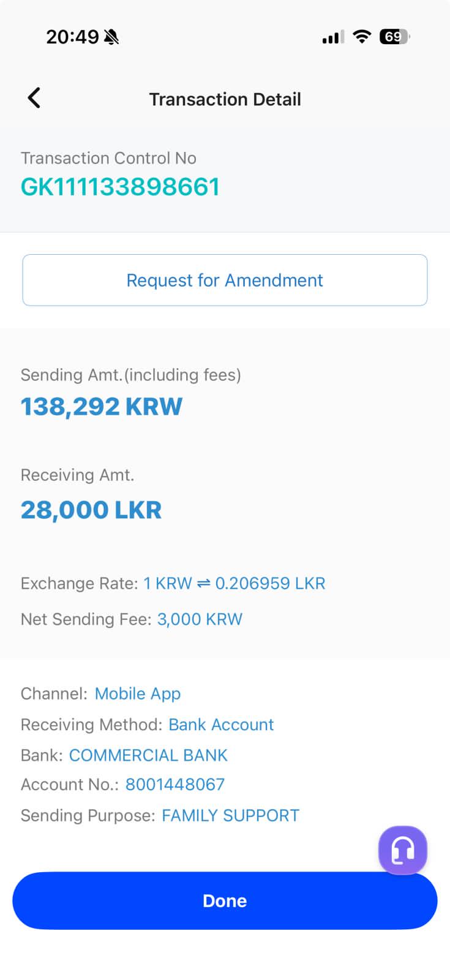The width and height of the screenshot is (450, 980).
Task: Tap account number 8001448067
Action: point(175,785)
